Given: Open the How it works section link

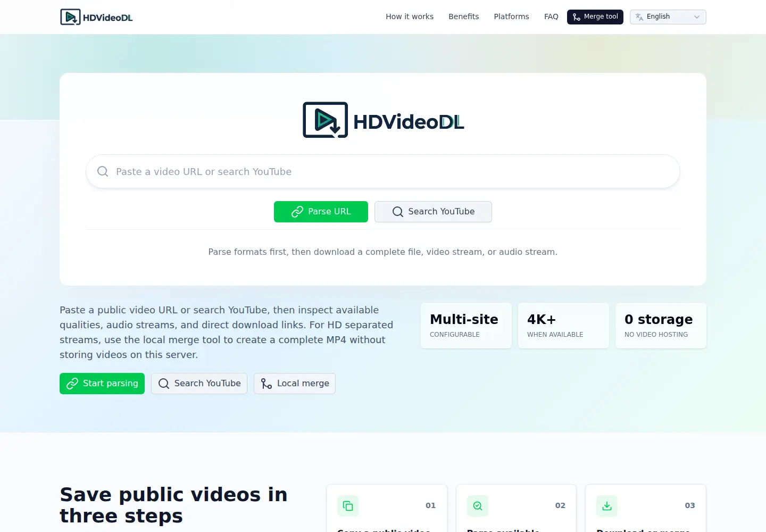Looking at the screenshot, I should pos(410,16).
